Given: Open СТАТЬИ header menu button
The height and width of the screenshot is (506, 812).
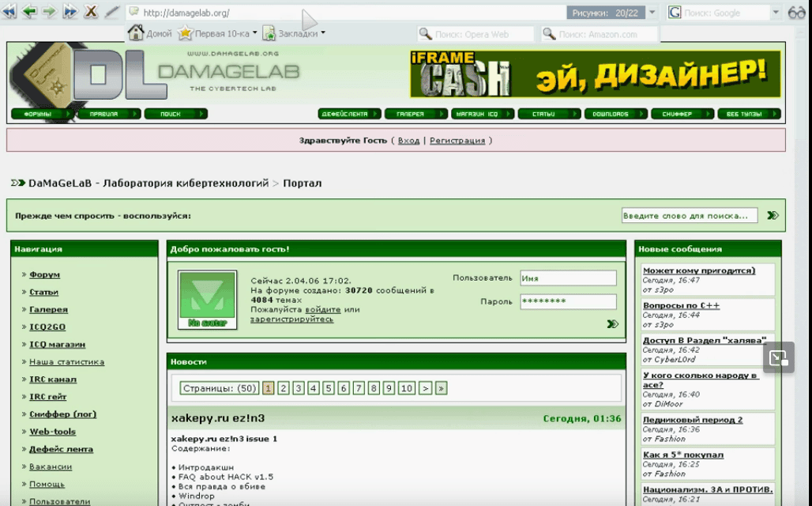Looking at the screenshot, I should 550,114.
